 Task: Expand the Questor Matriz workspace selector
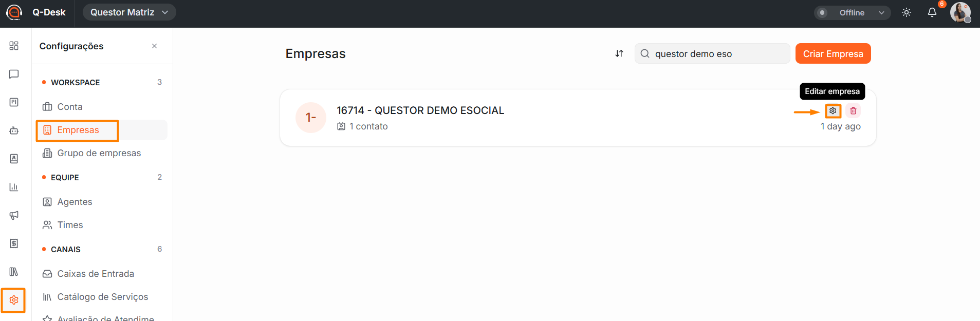pos(129,12)
